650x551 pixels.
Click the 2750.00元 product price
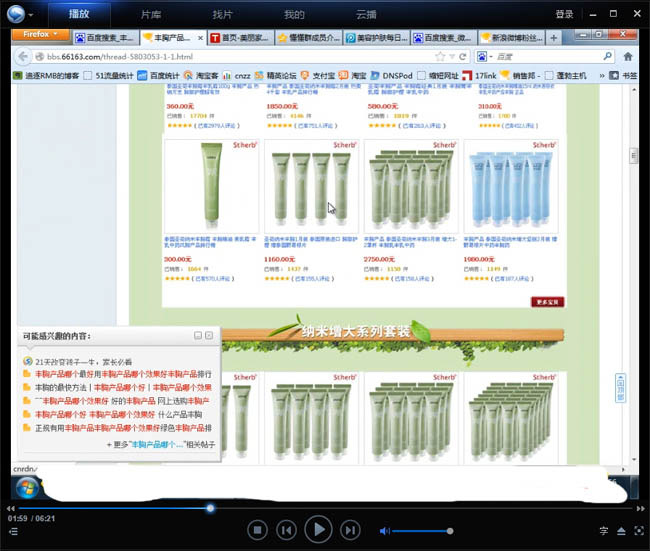point(379,259)
